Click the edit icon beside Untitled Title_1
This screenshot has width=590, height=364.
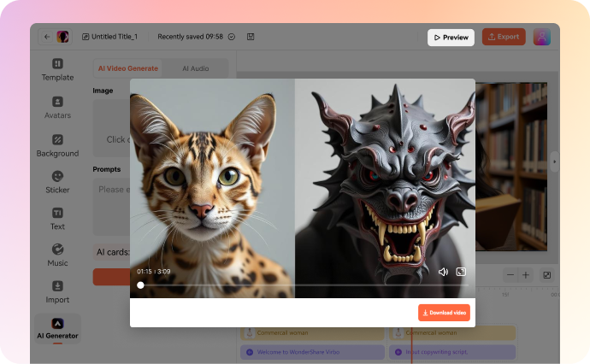click(86, 37)
